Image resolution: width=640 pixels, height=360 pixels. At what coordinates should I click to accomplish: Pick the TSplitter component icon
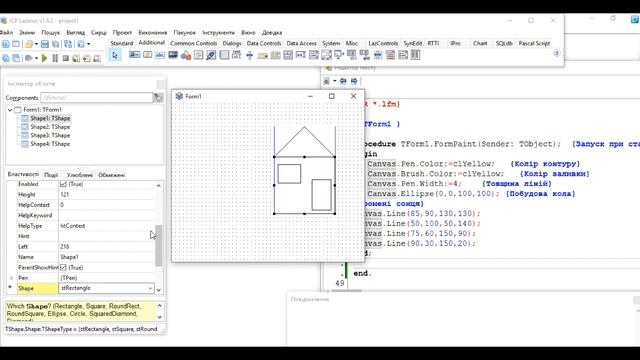pos(249,55)
